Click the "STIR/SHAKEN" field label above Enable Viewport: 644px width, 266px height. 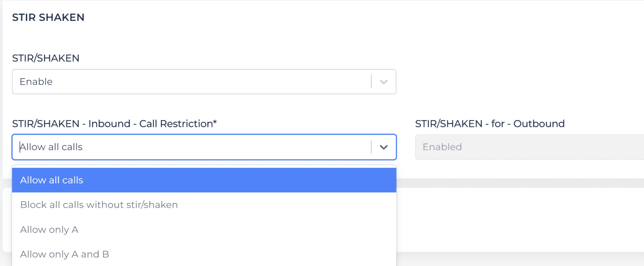tap(46, 58)
